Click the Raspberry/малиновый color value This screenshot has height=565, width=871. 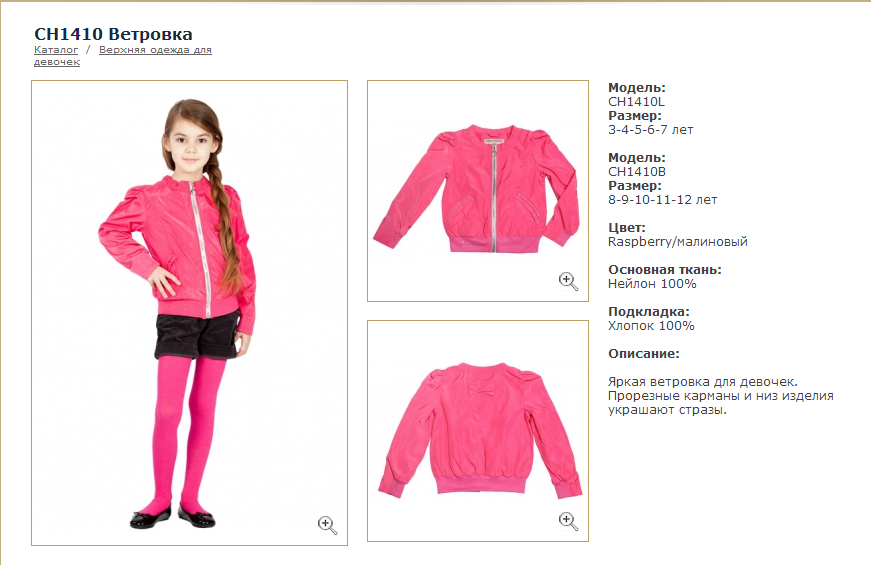tap(678, 242)
